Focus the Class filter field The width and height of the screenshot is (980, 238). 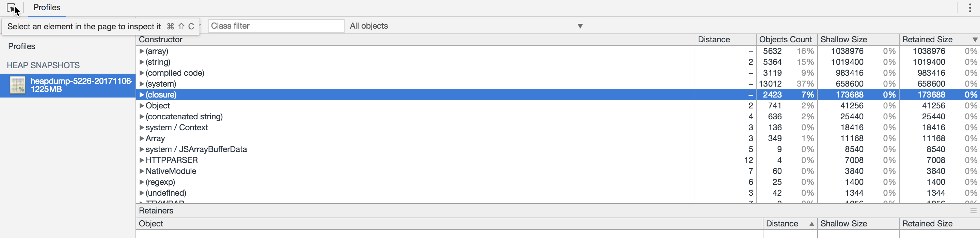(x=276, y=26)
